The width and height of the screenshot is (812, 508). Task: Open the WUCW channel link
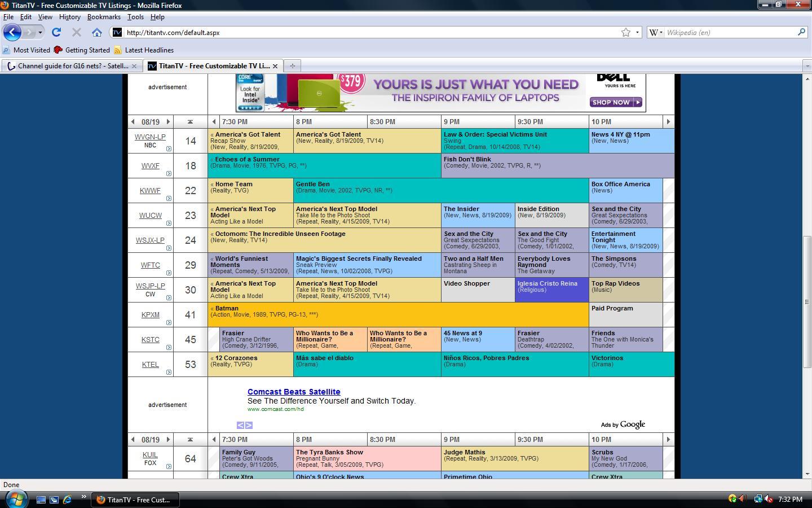[x=150, y=216]
